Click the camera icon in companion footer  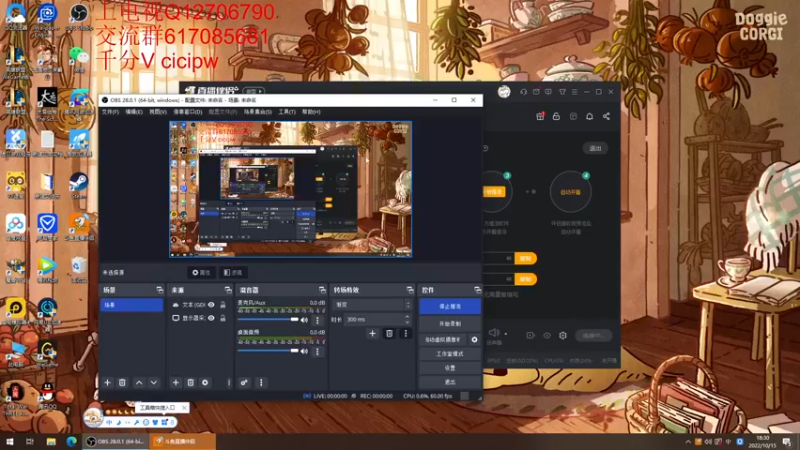coord(530,335)
